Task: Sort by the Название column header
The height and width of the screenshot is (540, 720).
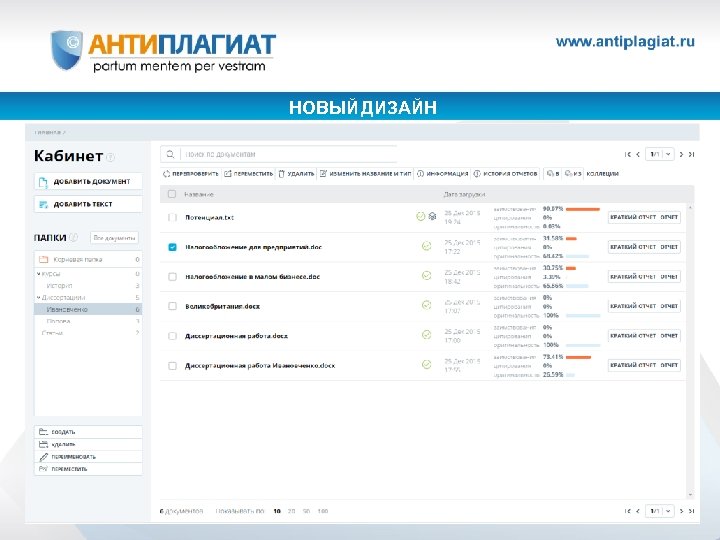Action: tap(199, 194)
